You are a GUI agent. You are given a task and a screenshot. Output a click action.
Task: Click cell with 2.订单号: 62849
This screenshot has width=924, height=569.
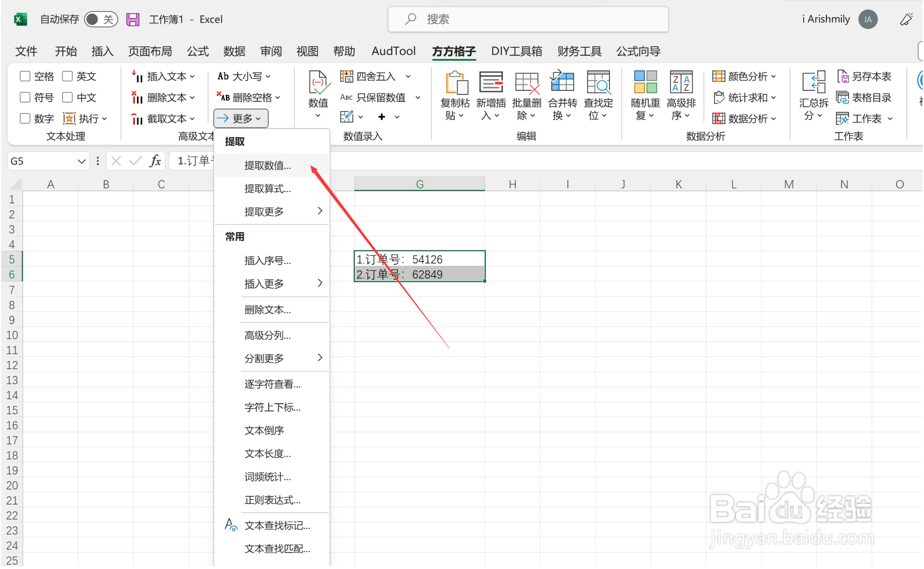point(420,274)
